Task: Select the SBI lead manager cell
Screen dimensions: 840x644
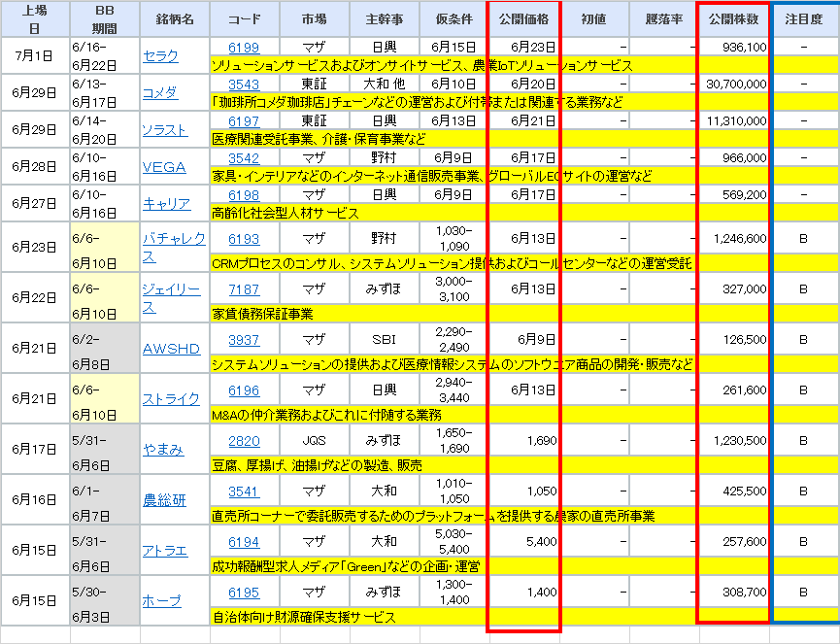Action: tap(385, 340)
